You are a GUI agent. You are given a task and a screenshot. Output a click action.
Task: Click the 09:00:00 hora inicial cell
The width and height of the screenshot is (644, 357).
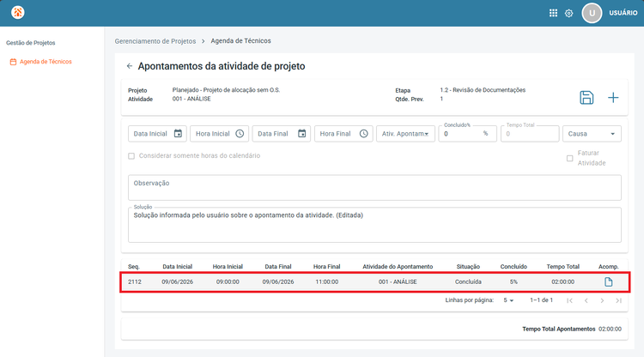(x=228, y=281)
